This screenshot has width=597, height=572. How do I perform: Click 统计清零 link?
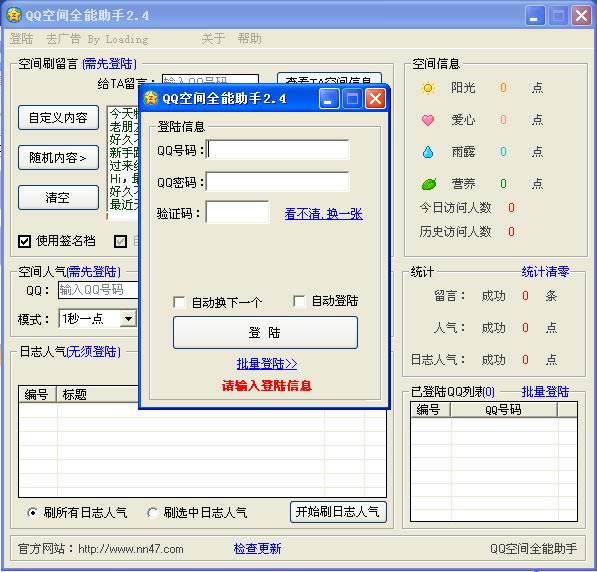[545, 272]
